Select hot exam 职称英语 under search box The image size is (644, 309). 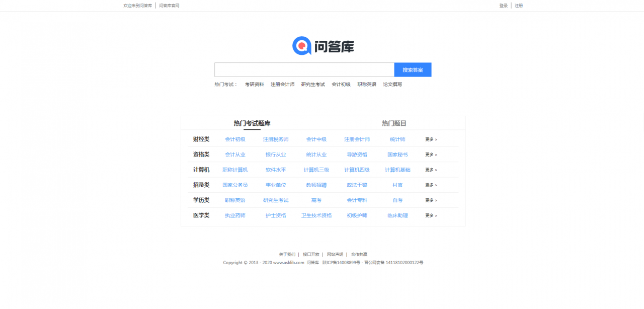click(x=367, y=85)
